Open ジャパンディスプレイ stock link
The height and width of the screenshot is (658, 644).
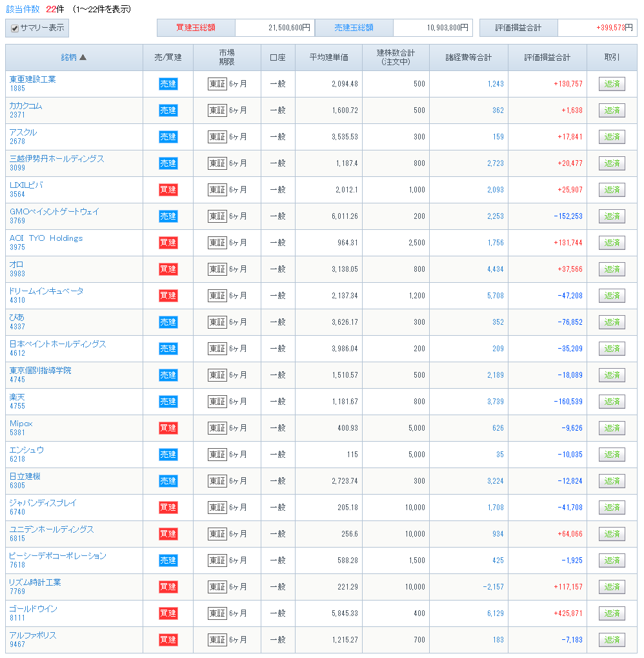click(x=43, y=503)
